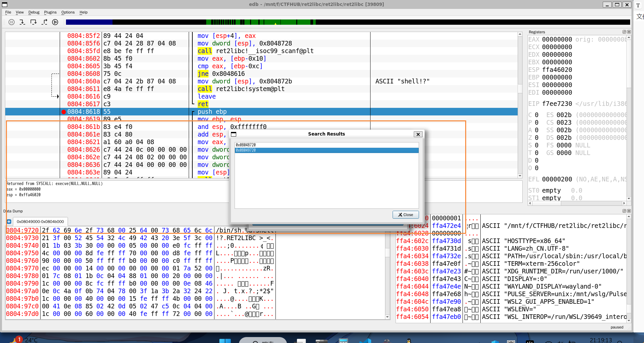The height and width of the screenshot is (343, 644).
Task: Open the Plugins menu
Action: [50, 12]
